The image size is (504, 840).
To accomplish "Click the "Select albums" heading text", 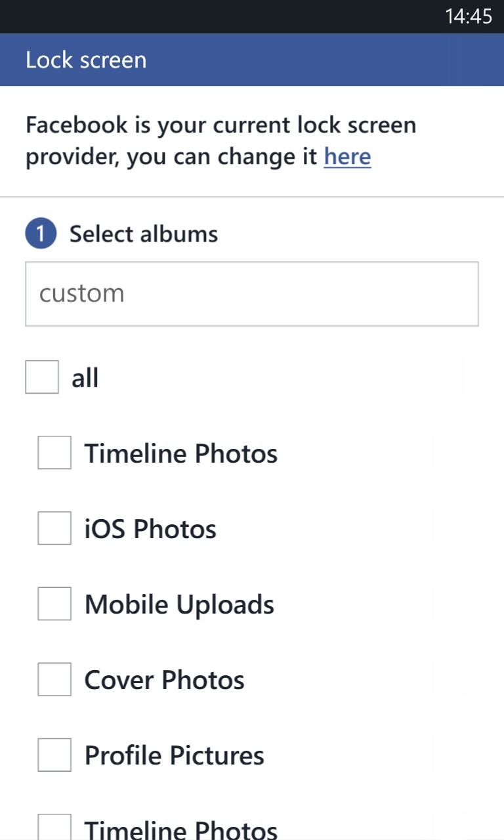I will coord(144,234).
